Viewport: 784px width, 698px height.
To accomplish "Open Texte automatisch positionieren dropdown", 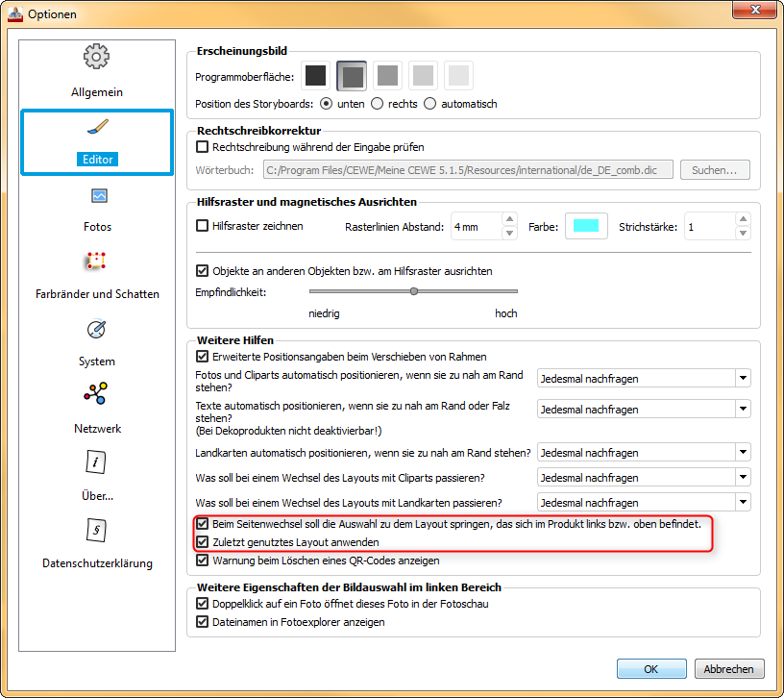I will [644, 409].
